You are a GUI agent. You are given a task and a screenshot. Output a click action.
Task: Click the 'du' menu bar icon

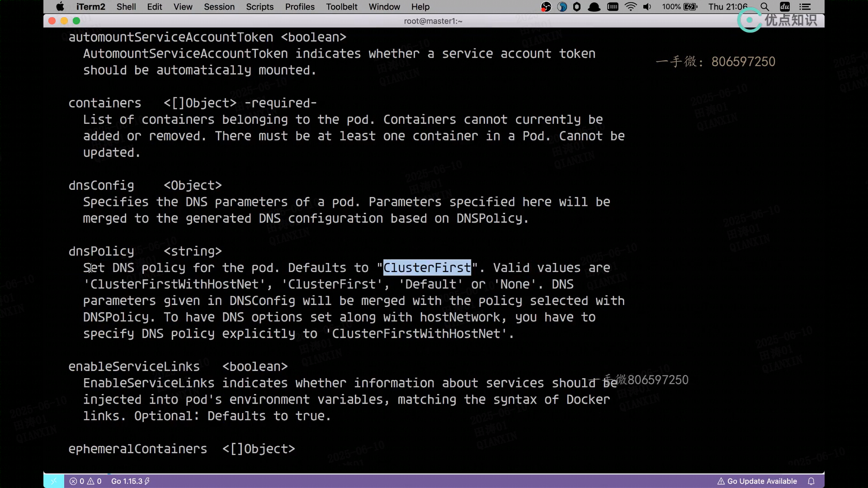[785, 7]
